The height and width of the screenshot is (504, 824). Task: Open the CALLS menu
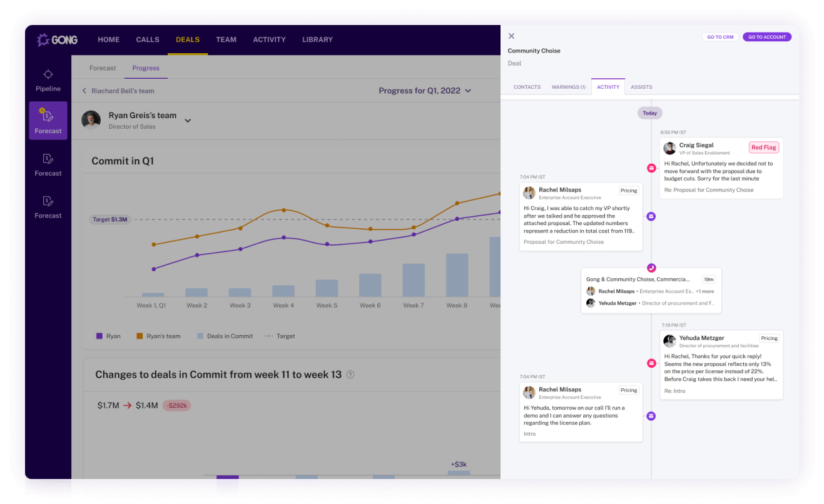(148, 39)
